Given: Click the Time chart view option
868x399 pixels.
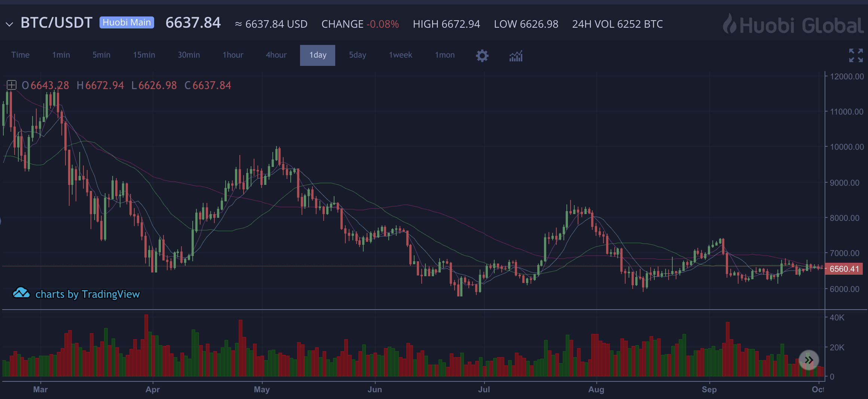Looking at the screenshot, I should coord(20,55).
